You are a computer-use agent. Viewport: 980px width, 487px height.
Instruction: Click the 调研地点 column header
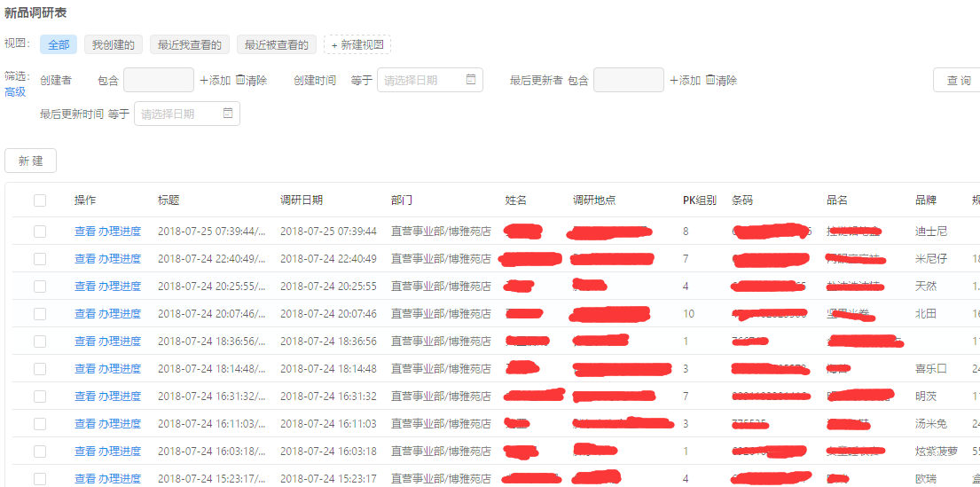tap(594, 200)
